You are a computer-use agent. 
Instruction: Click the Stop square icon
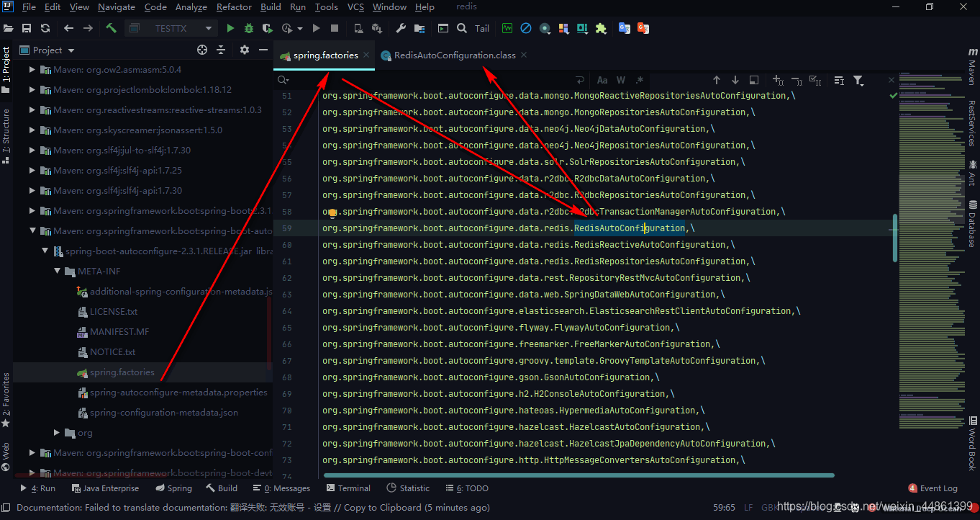[335, 28]
